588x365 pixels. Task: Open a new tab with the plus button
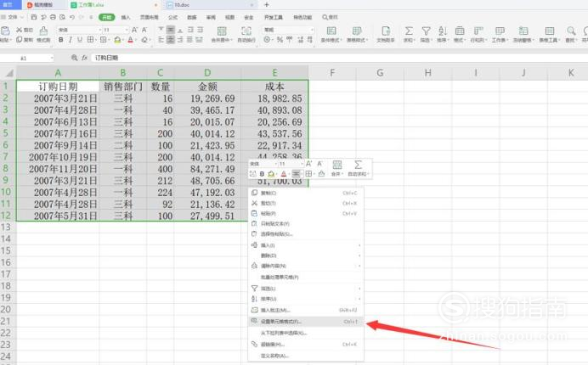click(267, 5)
